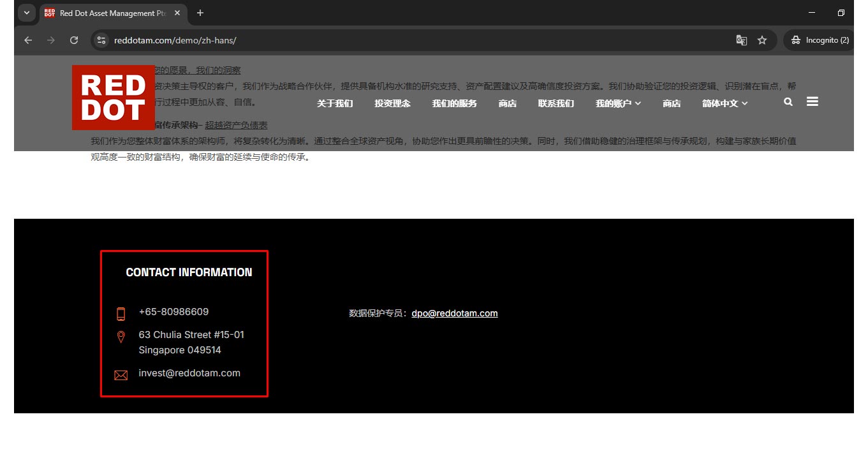Click the dpo@reddotam.com email link
This screenshot has width=868, height=449.
pos(454,313)
